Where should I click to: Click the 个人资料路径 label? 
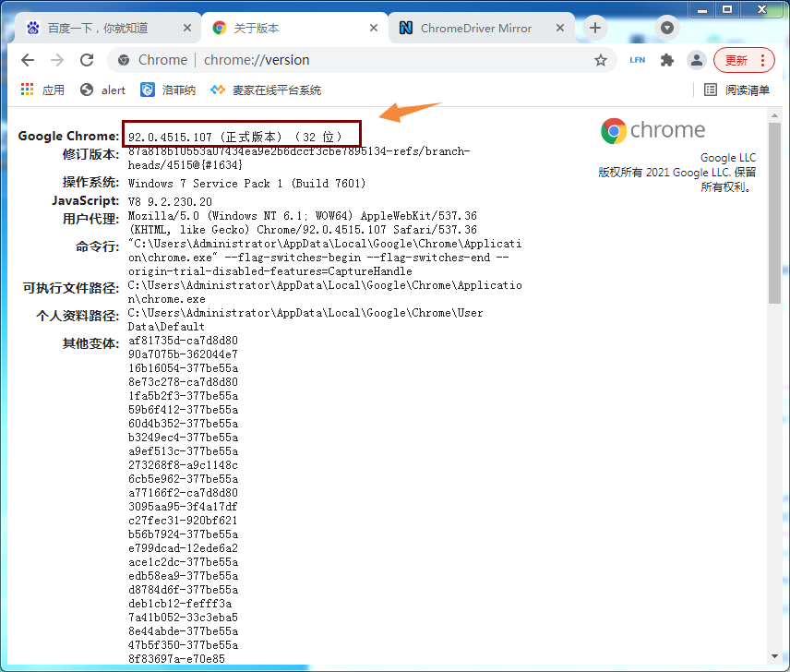(x=78, y=316)
